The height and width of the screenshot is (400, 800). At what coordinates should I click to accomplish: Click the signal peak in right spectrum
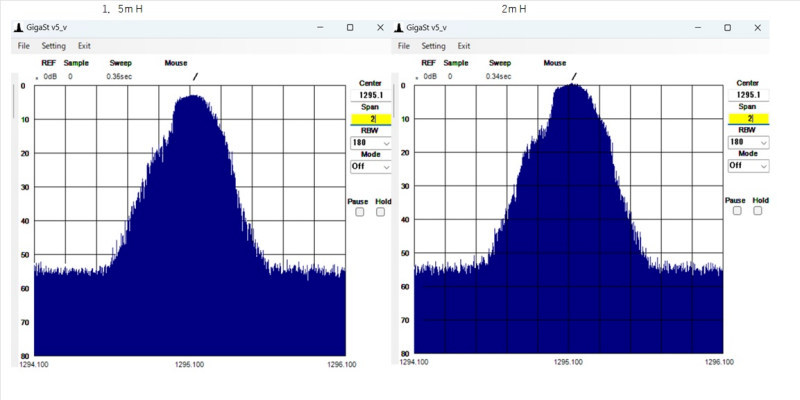coord(572,86)
